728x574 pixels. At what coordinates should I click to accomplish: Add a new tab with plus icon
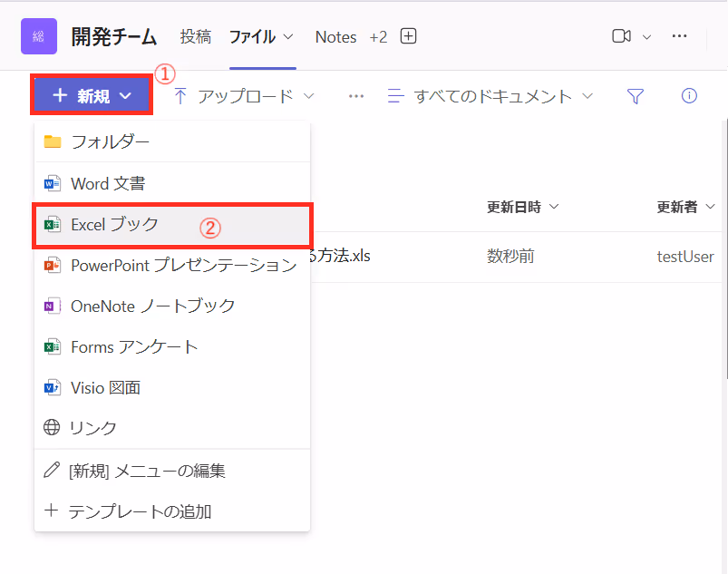(x=408, y=36)
